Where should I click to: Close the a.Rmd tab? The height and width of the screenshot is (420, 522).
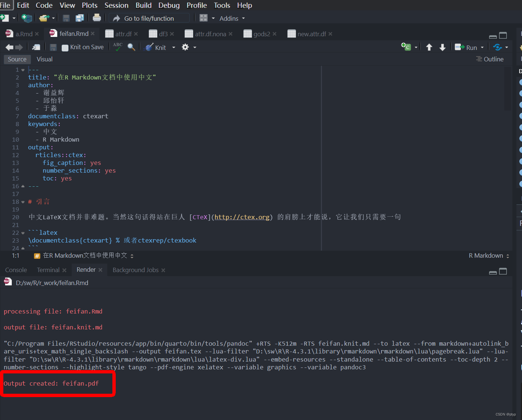(37, 34)
